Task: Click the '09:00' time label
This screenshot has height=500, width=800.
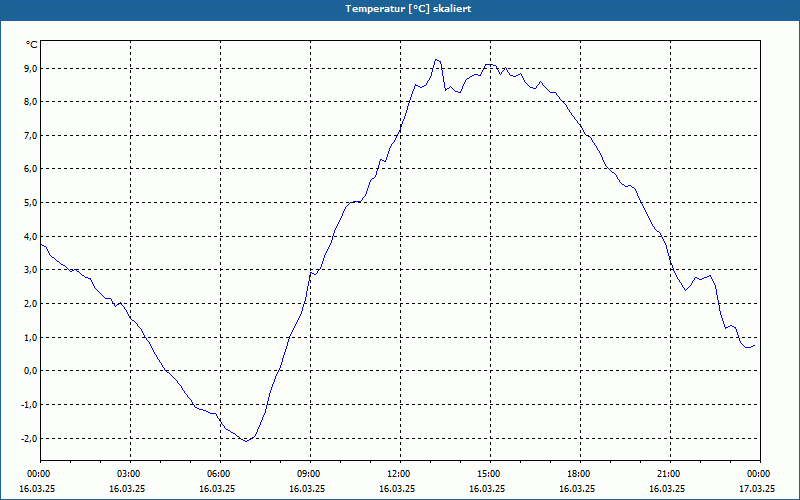Action: click(x=310, y=474)
